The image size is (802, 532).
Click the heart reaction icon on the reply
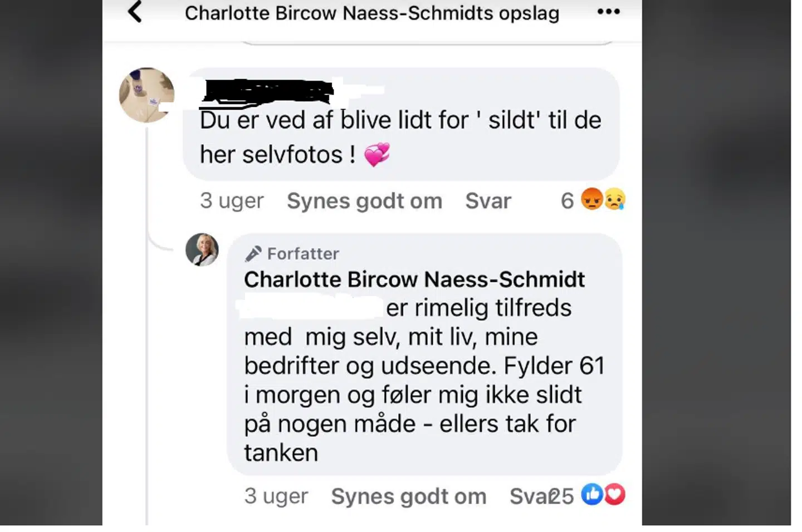click(x=615, y=494)
